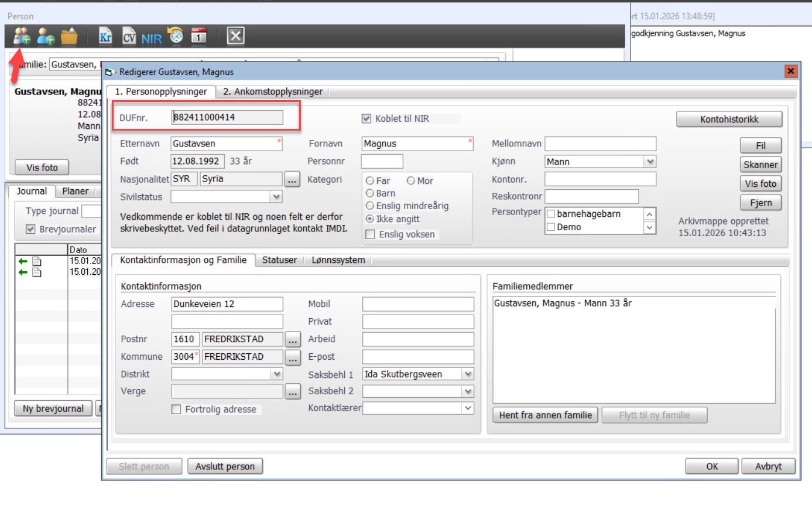Tick the Enslig voksen checkbox
This screenshot has height=532, width=812.
click(370, 234)
